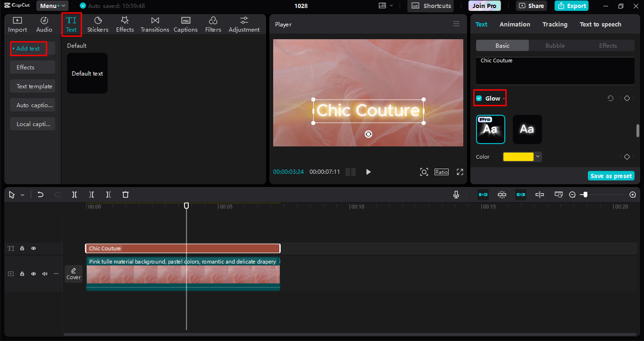Click Save as preset button

click(611, 176)
